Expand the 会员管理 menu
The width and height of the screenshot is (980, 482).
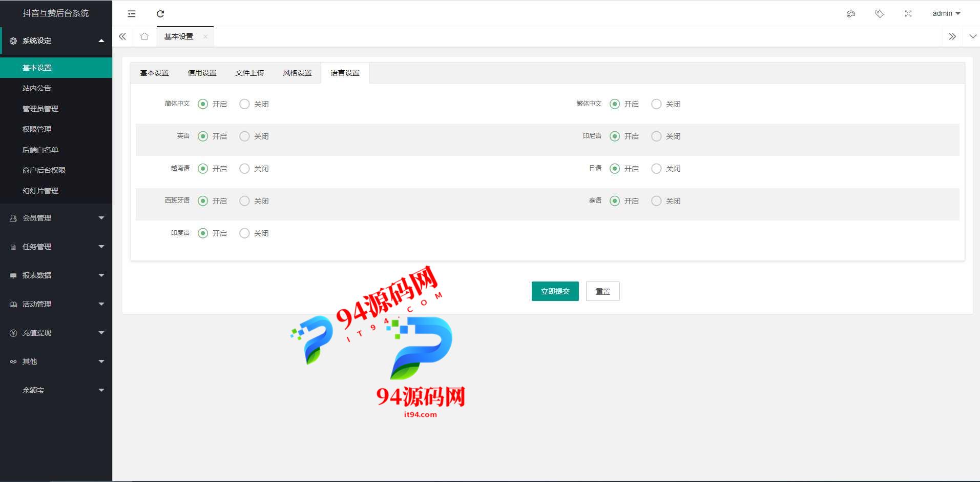coord(101,218)
